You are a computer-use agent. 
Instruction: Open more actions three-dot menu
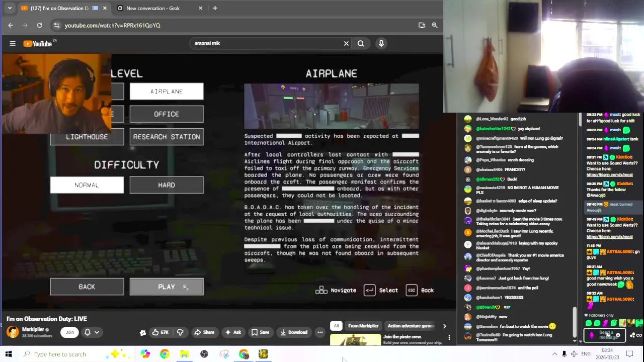[x=320, y=332]
